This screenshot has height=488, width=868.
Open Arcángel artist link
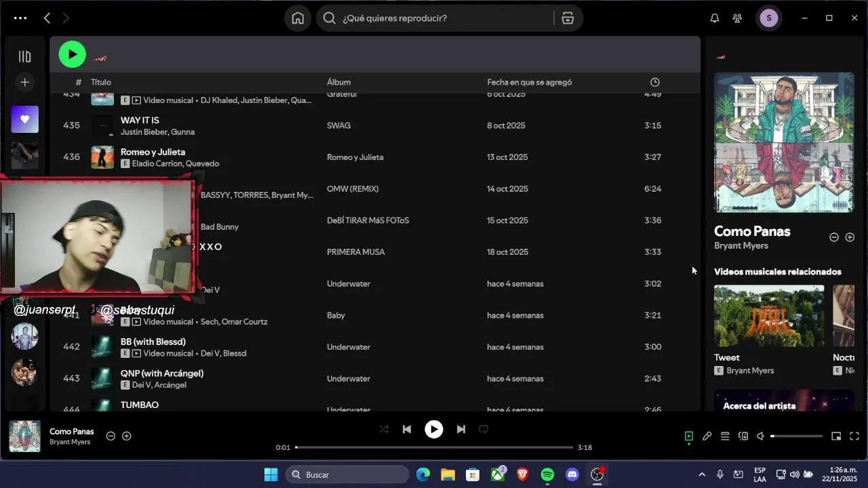click(x=171, y=385)
